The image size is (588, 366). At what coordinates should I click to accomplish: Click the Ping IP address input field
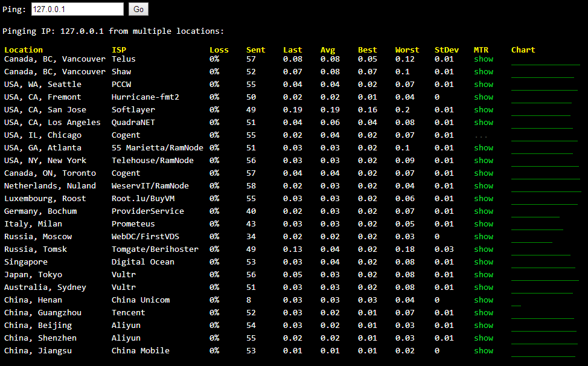(x=77, y=10)
